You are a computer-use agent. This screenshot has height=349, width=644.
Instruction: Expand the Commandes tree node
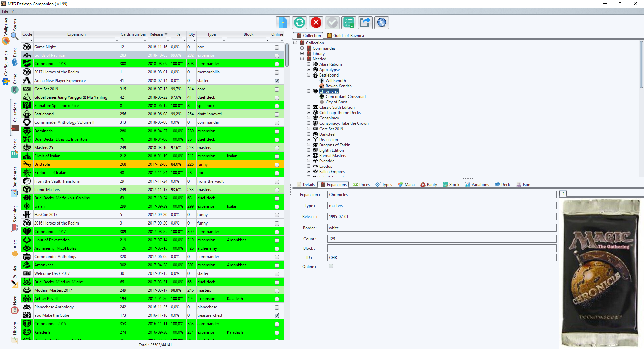pyautogui.click(x=302, y=48)
